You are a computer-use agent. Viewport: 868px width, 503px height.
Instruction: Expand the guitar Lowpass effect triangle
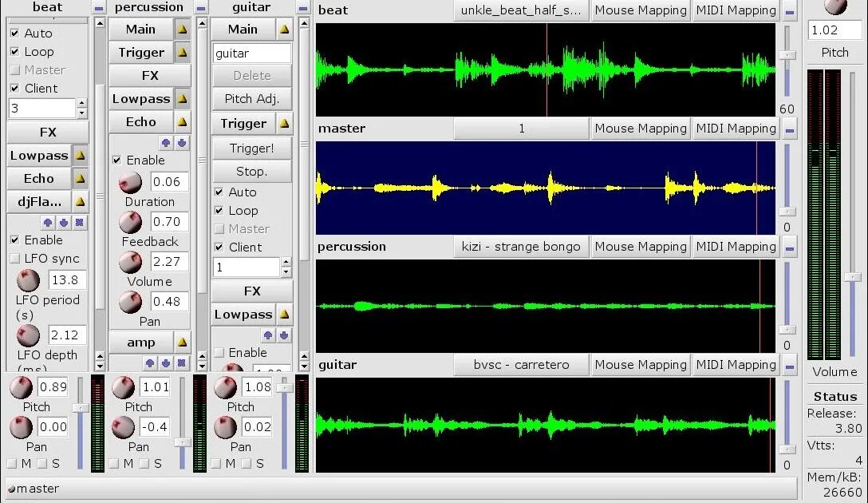[284, 315]
